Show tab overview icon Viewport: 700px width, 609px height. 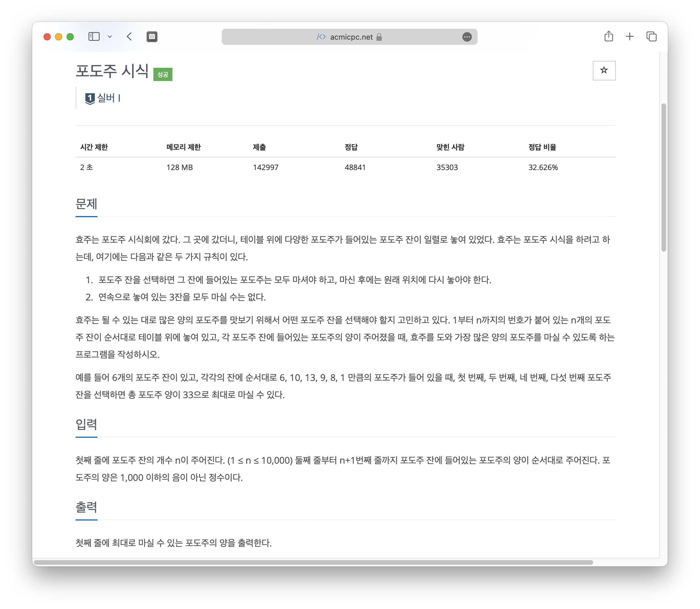pos(651,37)
